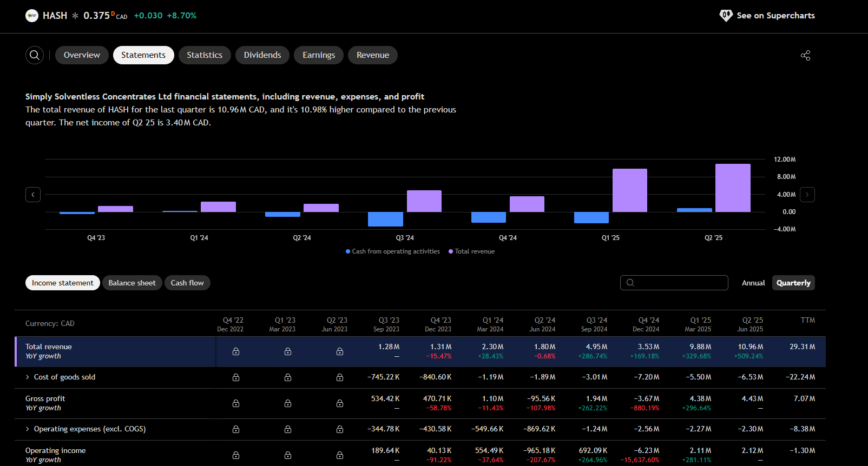Click the Q2 '25 purple revenue bar
Screen dimensions: 868x466
733,188
